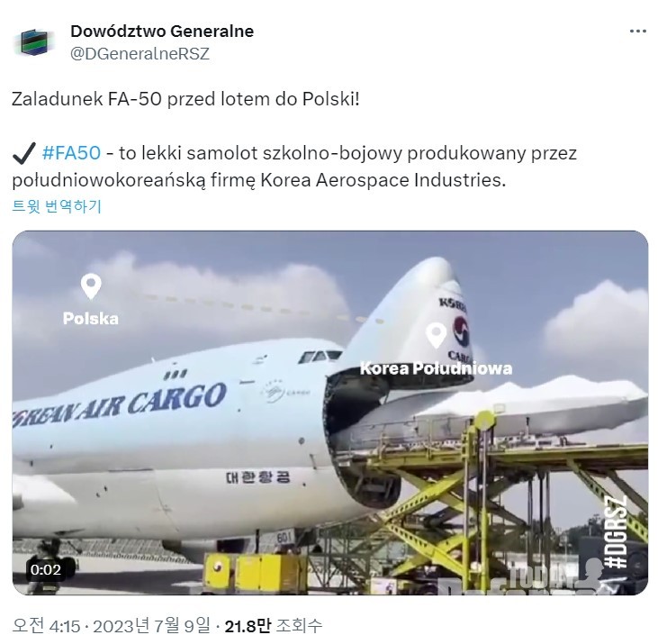Open the Dowództwo Generalne display name

coord(162,32)
